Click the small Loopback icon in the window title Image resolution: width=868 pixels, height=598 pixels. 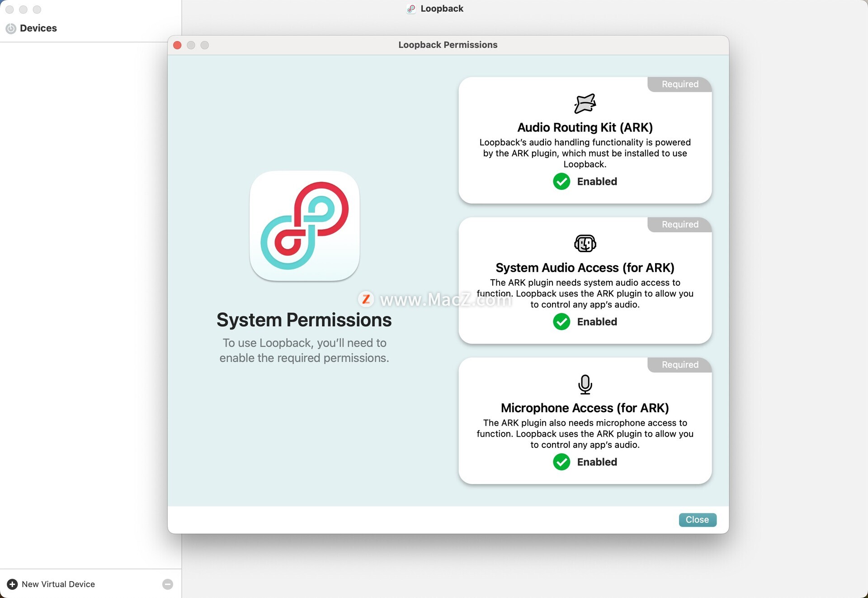coord(411,9)
